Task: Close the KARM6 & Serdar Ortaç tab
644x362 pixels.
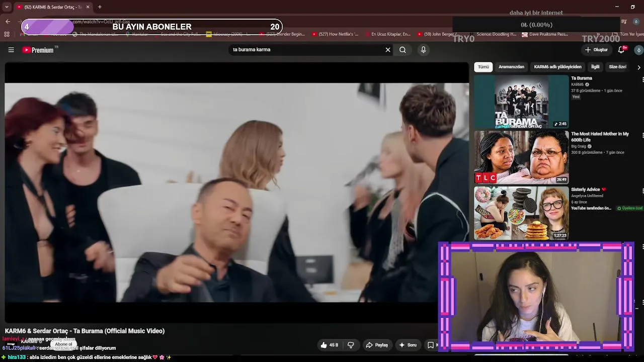Action: pyautogui.click(x=88, y=7)
